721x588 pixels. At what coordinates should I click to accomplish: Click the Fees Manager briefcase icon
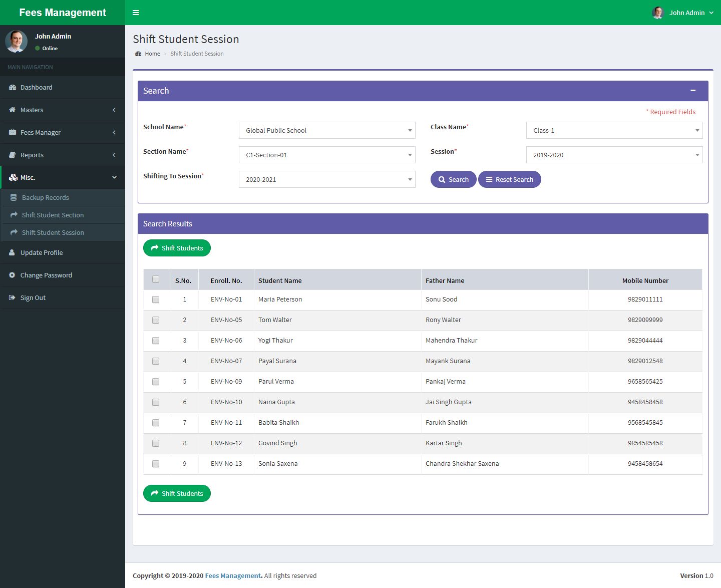coord(13,132)
